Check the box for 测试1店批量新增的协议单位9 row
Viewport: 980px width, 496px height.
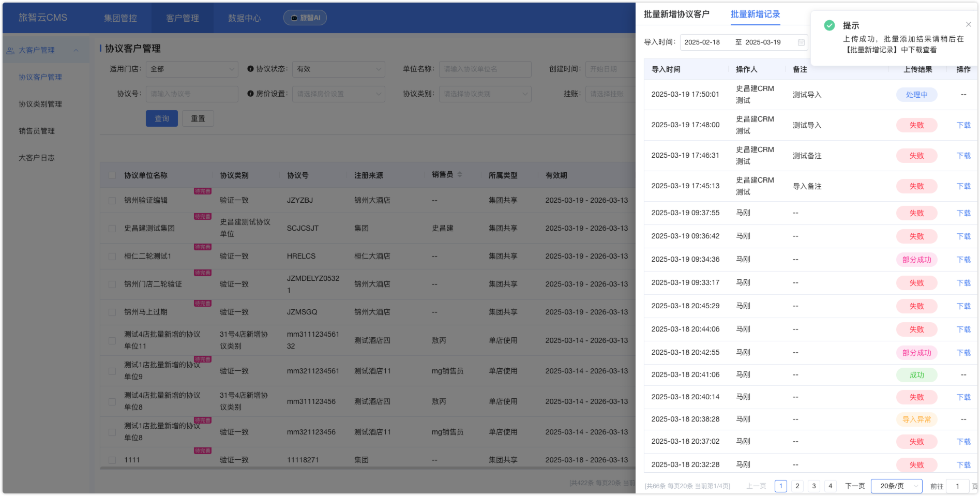[112, 371]
